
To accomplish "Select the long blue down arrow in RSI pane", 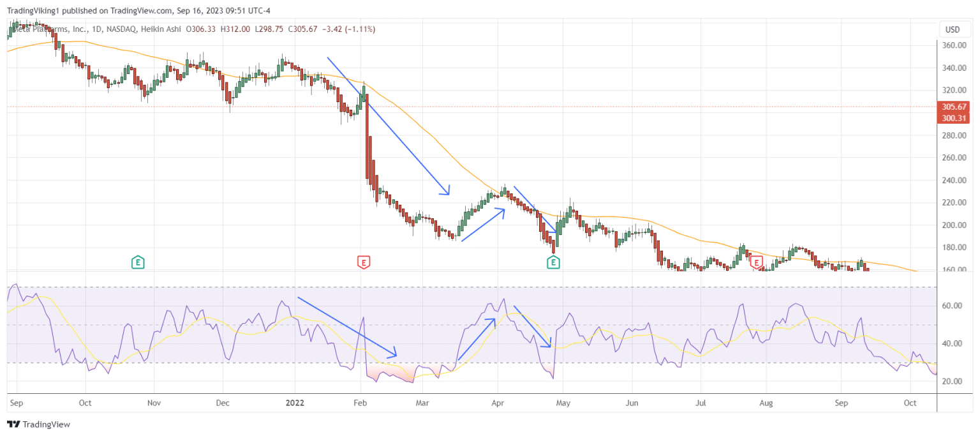I will pyautogui.click(x=346, y=327).
